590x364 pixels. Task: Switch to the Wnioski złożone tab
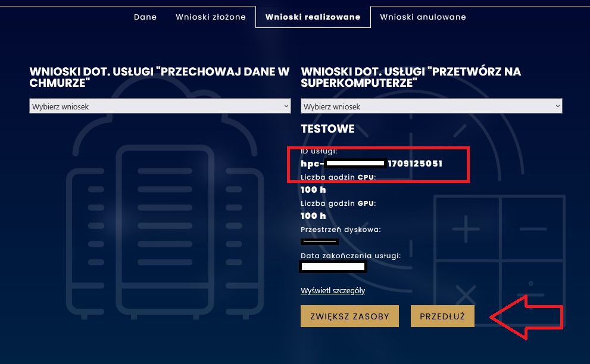(211, 17)
